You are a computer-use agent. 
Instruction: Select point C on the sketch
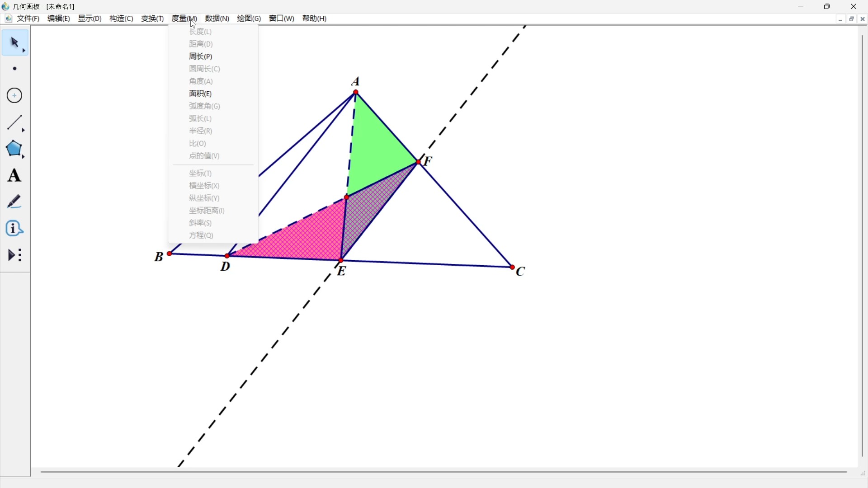click(x=513, y=267)
